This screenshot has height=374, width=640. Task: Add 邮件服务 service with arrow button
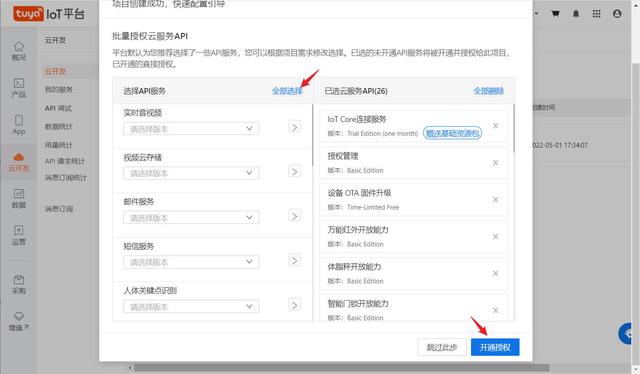[294, 216]
